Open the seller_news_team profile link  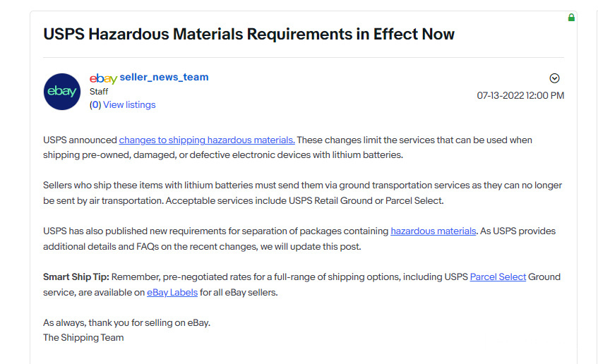coord(164,77)
